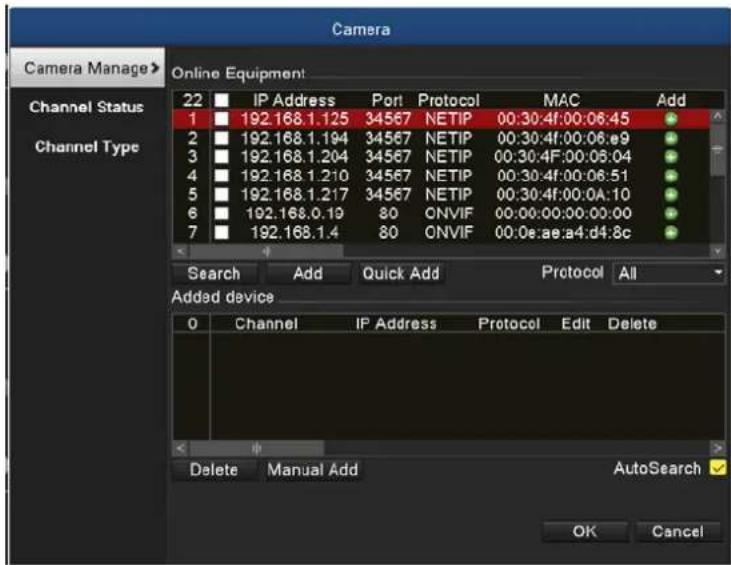Select checkbox of row 192.168.1.204
731x565 pixels.
221,157
